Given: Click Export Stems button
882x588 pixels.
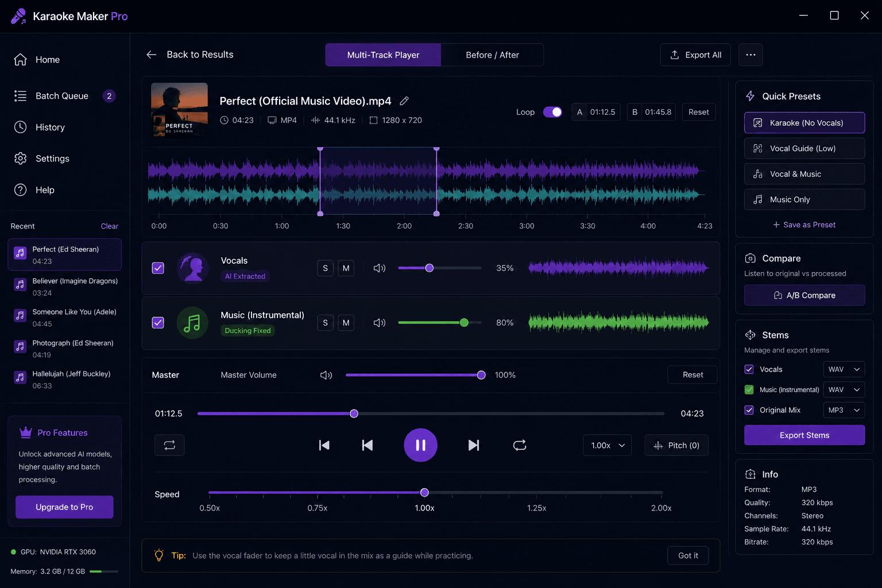Looking at the screenshot, I should [x=804, y=435].
